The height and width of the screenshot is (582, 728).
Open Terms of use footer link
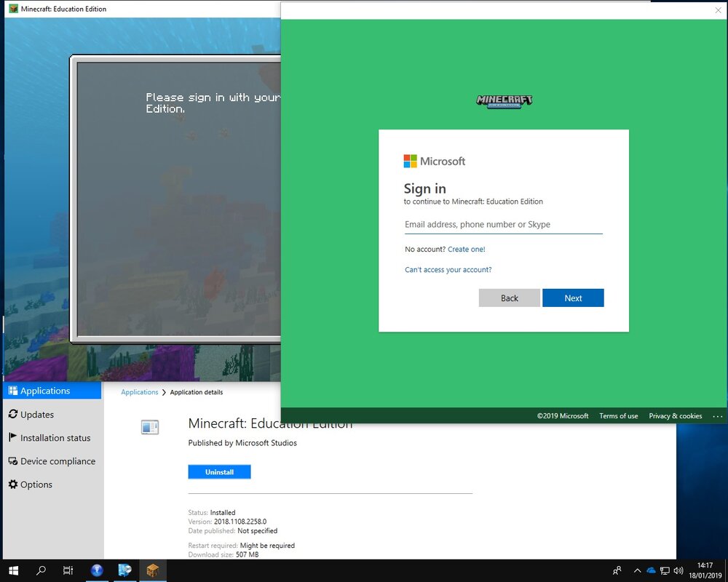pos(618,416)
